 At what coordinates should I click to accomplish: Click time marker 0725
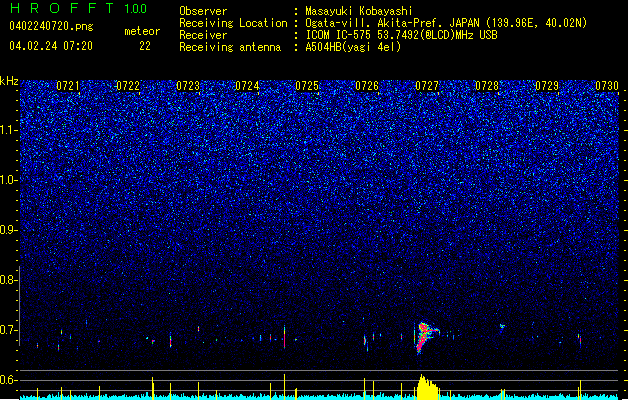(307, 86)
